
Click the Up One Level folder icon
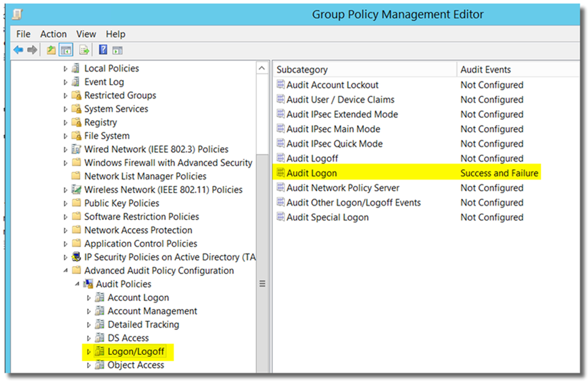(x=51, y=50)
